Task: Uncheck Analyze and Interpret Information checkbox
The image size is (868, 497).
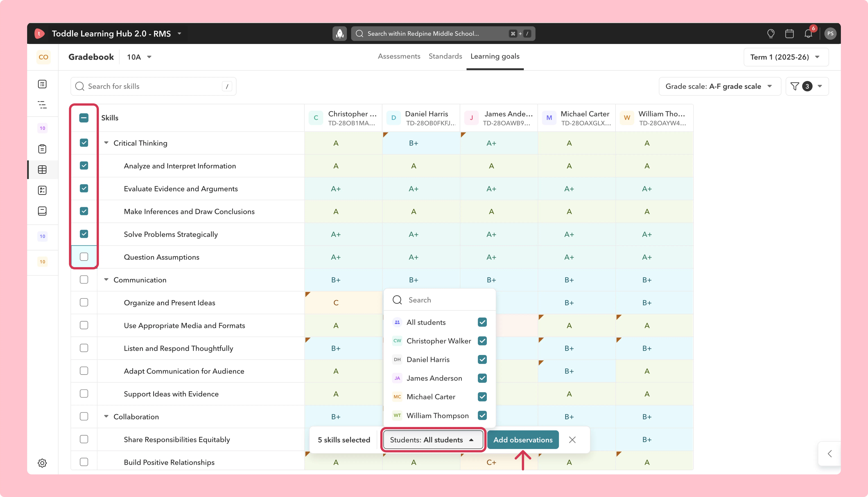Action: coord(84,166)
